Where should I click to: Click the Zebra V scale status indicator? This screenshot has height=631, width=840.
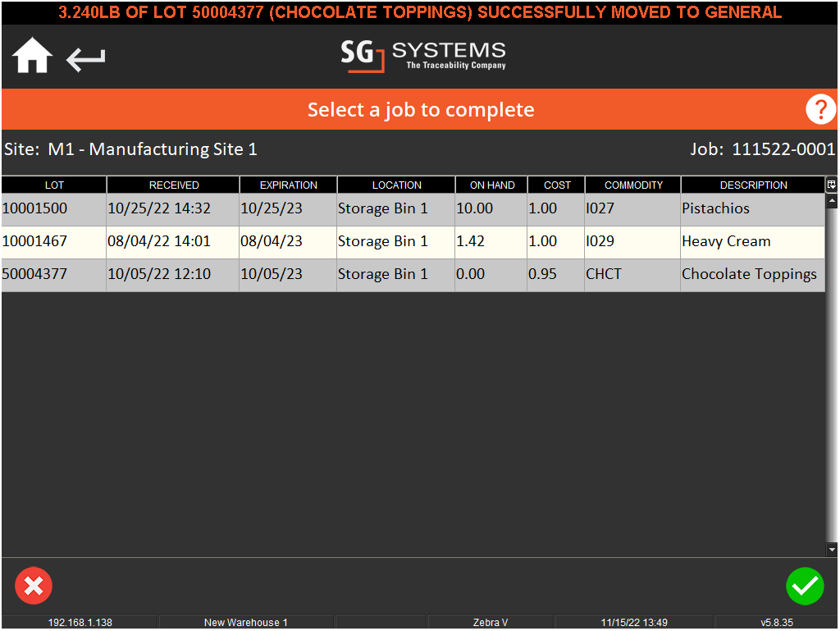tap(490, 621)
